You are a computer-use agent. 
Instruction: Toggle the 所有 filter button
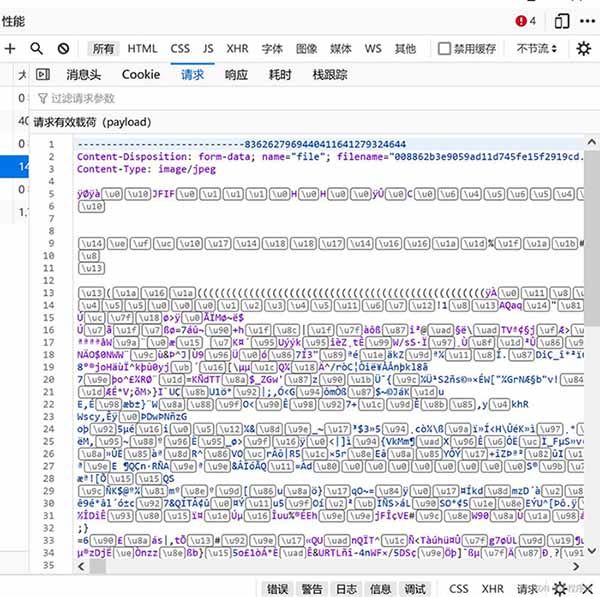click(104, 48)
